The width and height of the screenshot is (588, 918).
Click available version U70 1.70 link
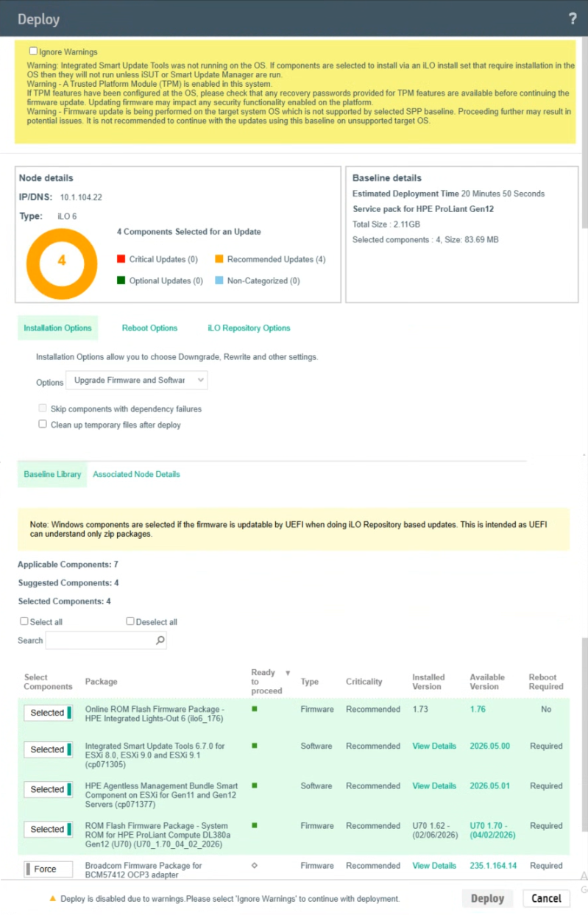pos(492,830)
